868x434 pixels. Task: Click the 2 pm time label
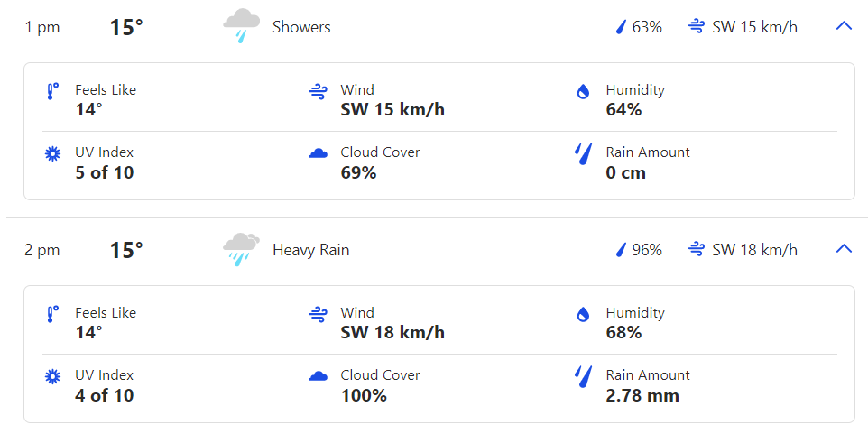coord(42,250)
